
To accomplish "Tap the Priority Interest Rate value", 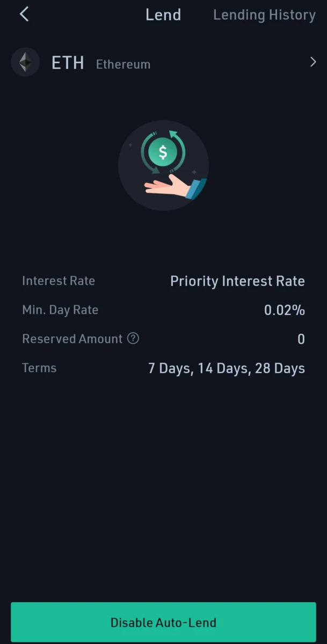I will point(237,281).
